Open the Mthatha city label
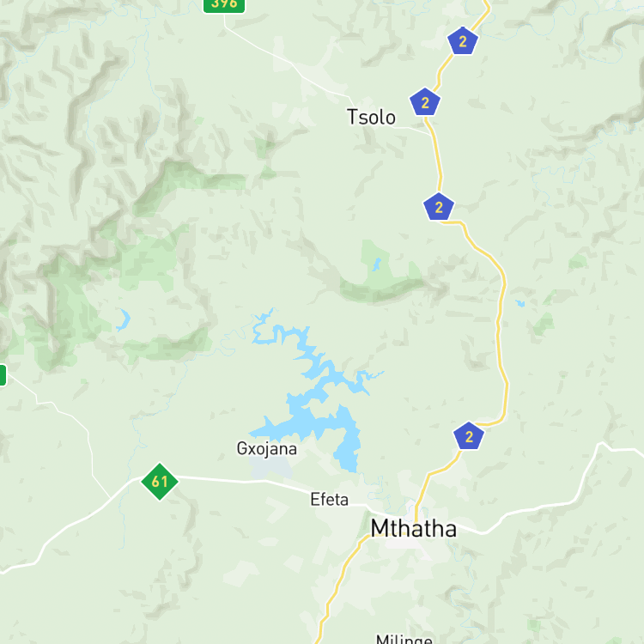 point(414,529)
